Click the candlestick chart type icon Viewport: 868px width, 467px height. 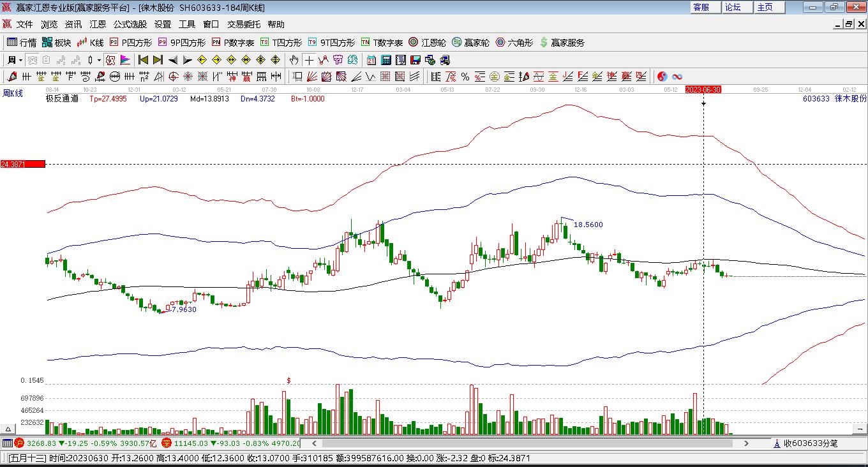(91, 60)
